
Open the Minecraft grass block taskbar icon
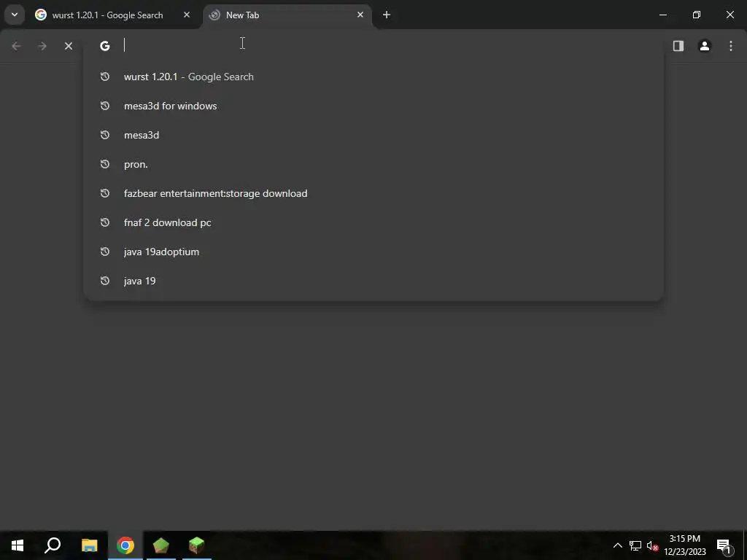[197, 545]
